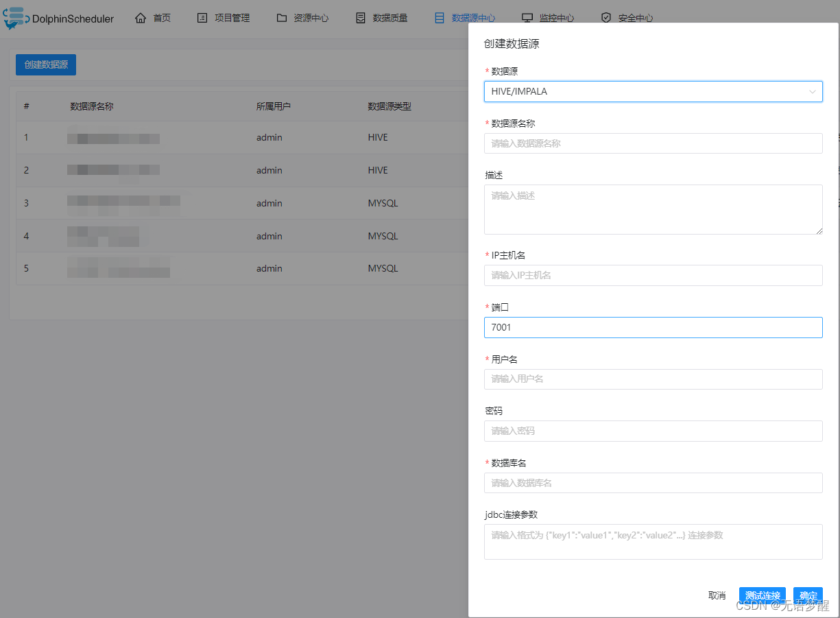This screenshot has height=618, width=840.
Task: Click the 数据源中心 database icon
Action: 440,18
